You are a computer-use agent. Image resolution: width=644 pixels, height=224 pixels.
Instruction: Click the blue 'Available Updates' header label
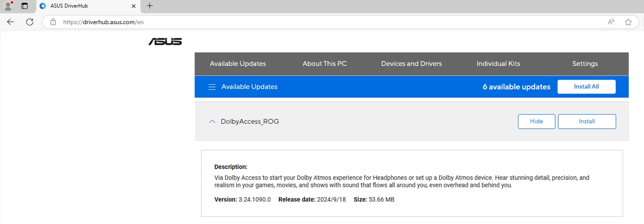(249, 87)
